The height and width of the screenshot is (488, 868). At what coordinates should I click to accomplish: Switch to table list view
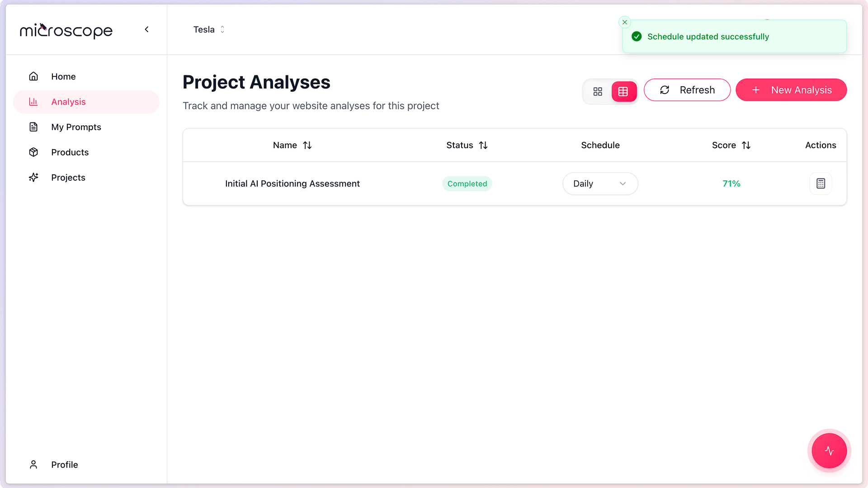[x=623, y=91]
